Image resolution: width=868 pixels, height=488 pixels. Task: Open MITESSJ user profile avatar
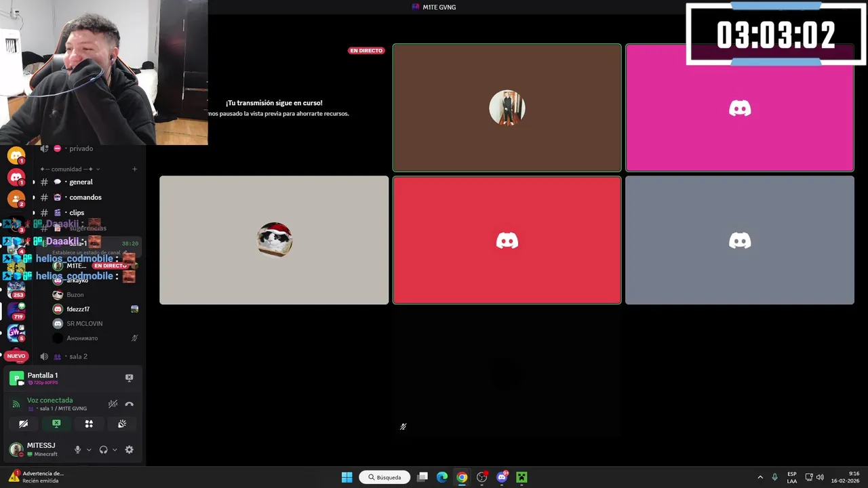[x=16, y=449]
